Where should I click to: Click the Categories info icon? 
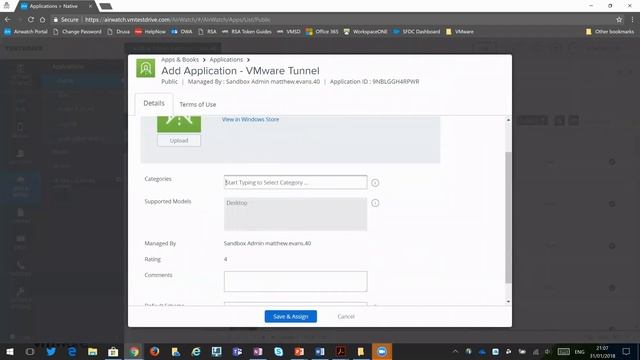coord(375,183)
